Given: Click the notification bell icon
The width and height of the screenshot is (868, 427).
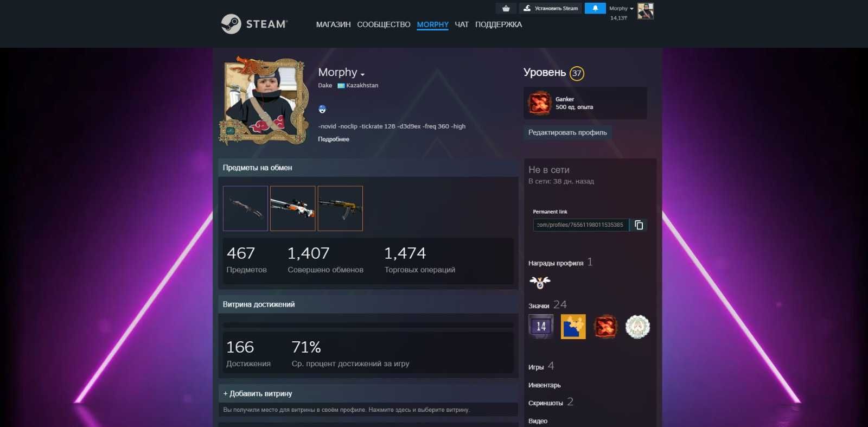Looking at the screenshot, I should point(595,8).
